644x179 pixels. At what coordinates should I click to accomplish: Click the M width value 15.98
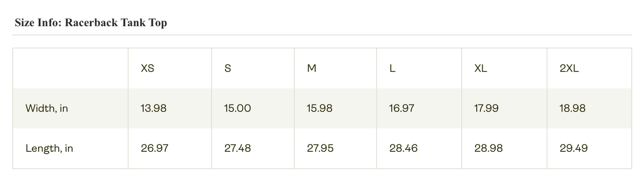(x=320, y=108)
